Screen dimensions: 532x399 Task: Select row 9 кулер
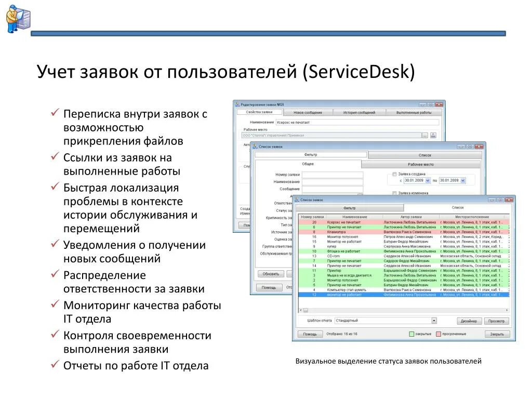click(404, 247)
